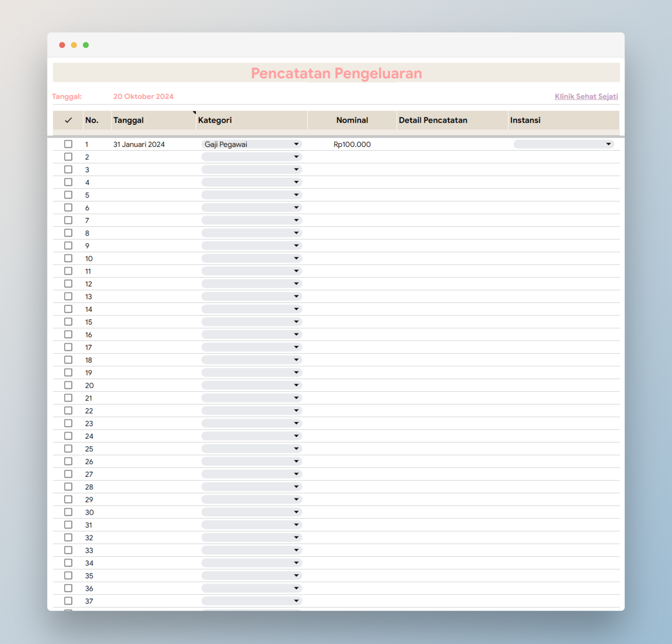Viewport: 672px width, 644px height.
Task: Tick the checkbox for row 14
Action: click(68, 309)
